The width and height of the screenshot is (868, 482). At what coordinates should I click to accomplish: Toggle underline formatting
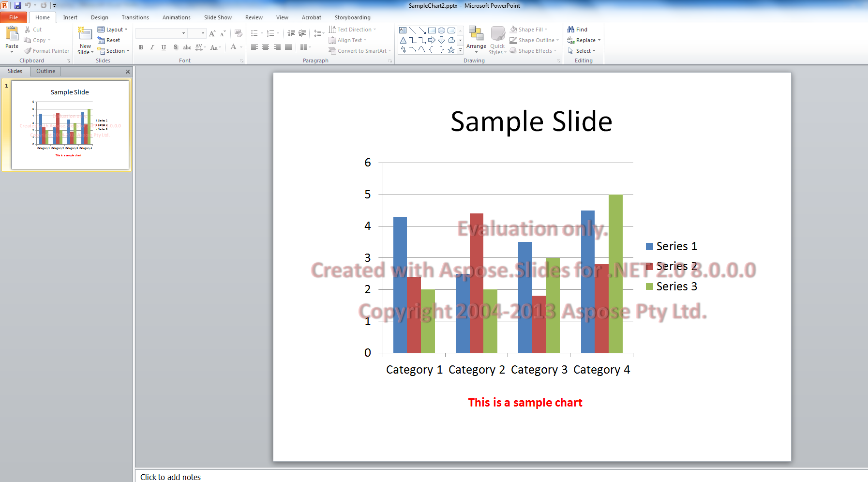coord(164,47)
